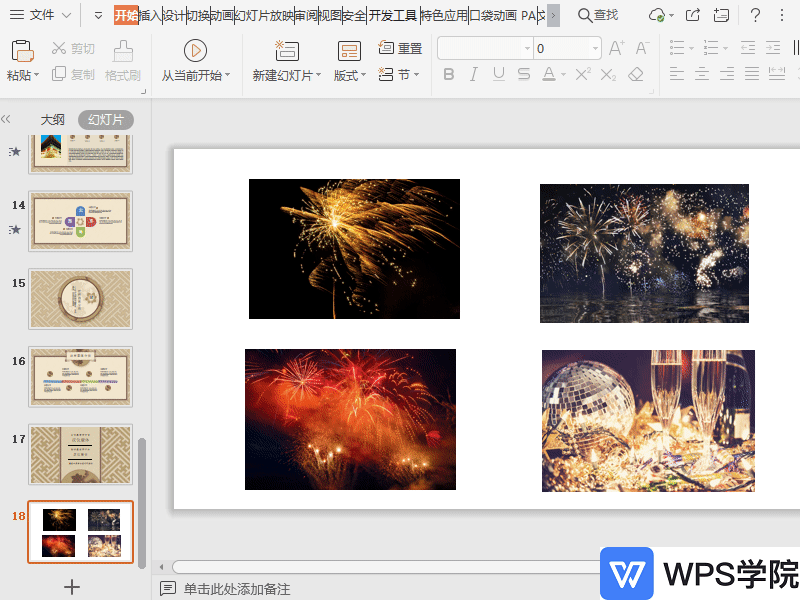Apply font color with the A icon
Viewport: 800px width, 600px height.
point(548,74)
